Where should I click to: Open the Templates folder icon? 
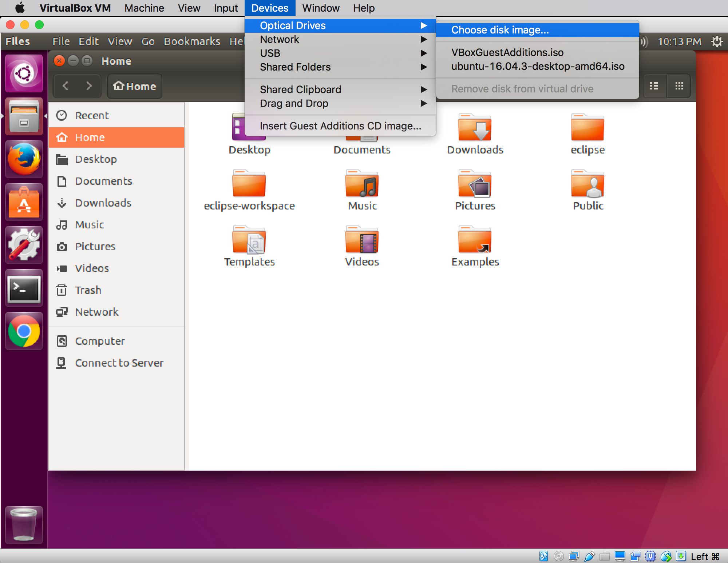249,240
